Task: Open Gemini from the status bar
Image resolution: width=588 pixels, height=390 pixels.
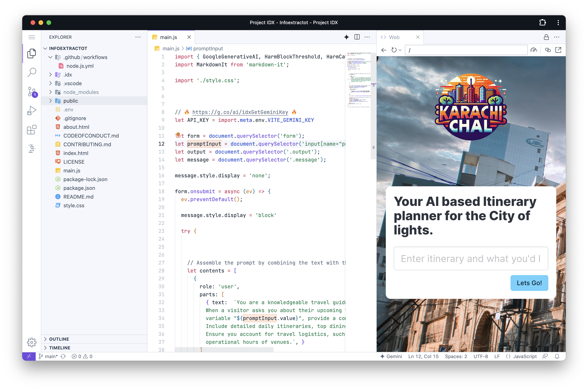Action: tap(391, 356)
